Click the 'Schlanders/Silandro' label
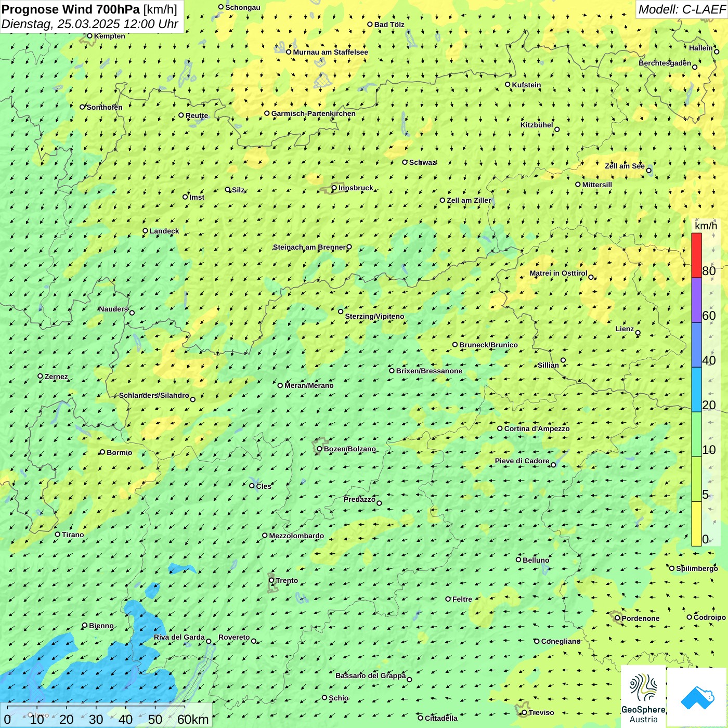The width and height of the screenshot is (728, 728). click(x=154, y=395)
